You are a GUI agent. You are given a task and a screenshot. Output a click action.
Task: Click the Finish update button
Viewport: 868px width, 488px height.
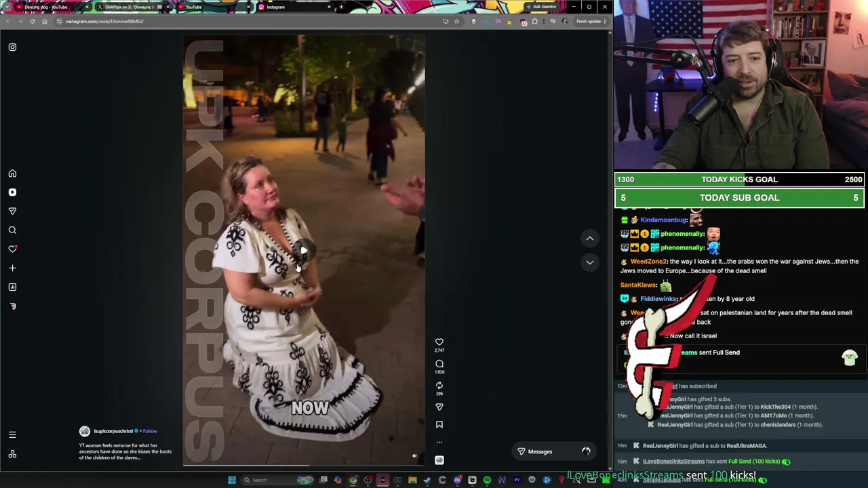click(590, 21)
